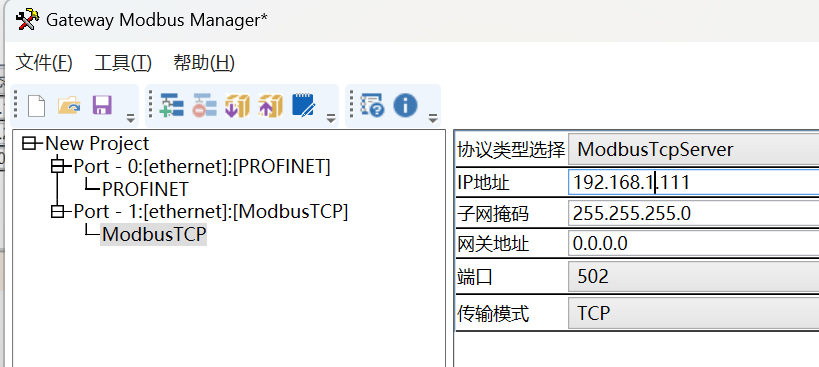
Task: Click the subnet mask 255.255.255.0 field
Action: (694, 213)
